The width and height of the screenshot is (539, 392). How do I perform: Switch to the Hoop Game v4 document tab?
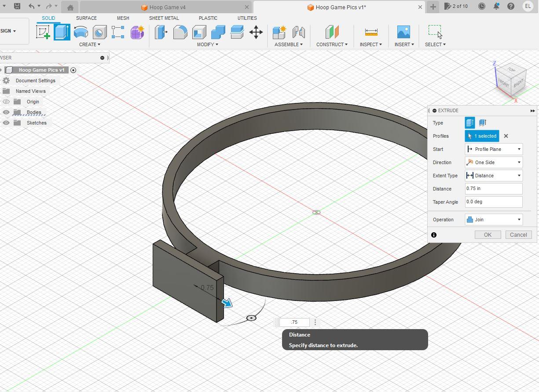[166, 7]
